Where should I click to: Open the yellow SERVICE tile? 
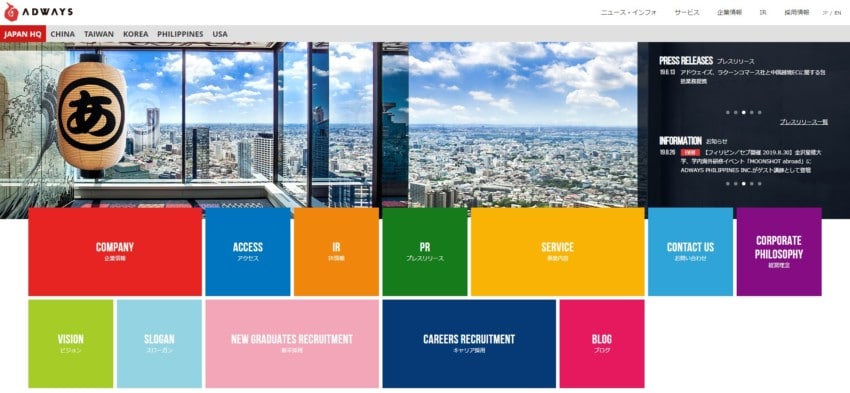[558, 252]
